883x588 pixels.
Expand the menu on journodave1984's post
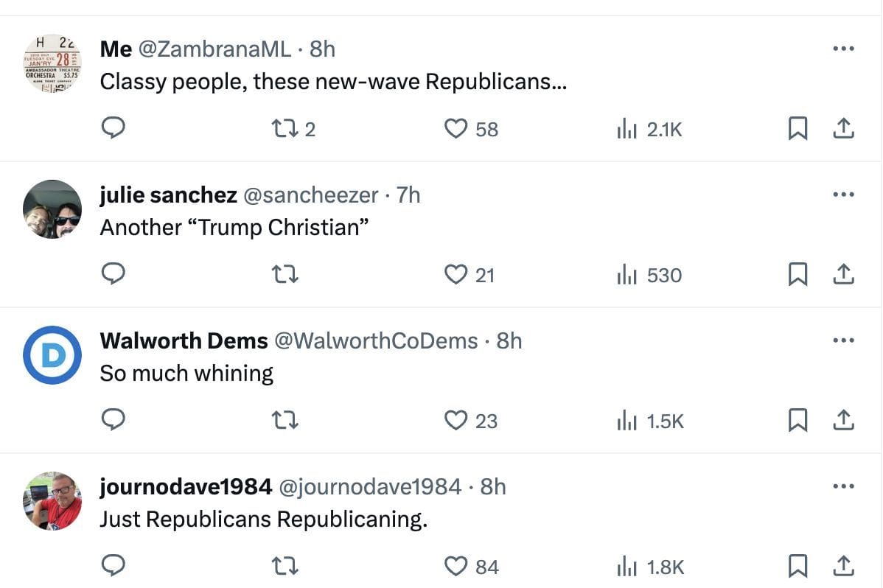pyautogui.click(x=842, y=486)
